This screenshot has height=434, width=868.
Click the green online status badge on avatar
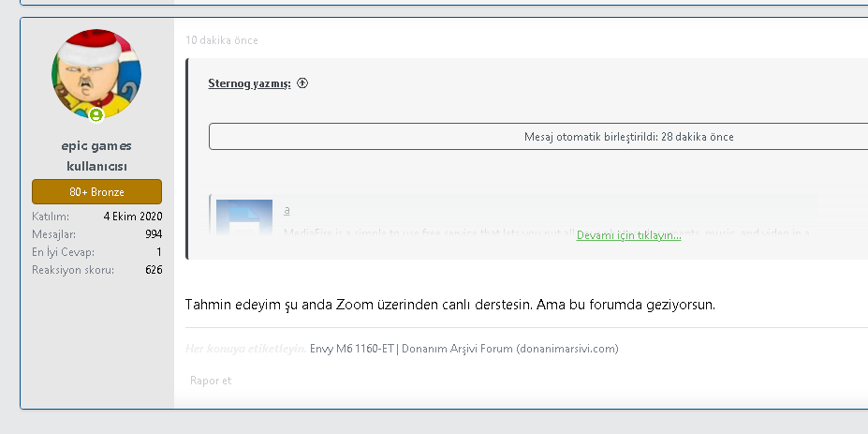[x=96, y=115]
